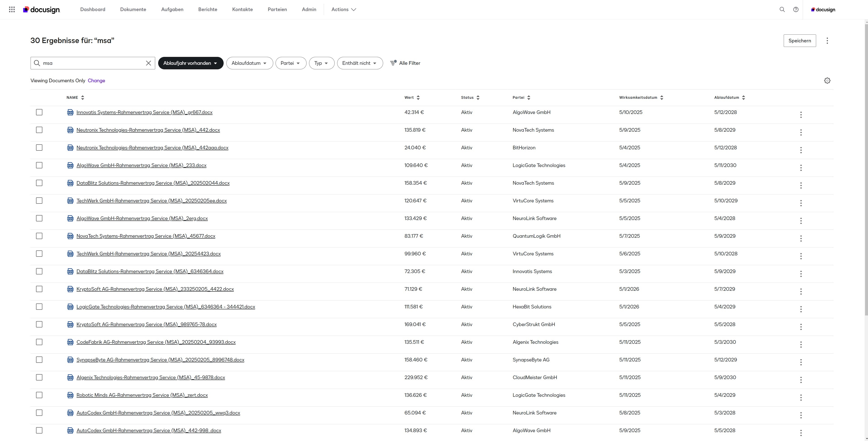The image size is (868, 441).
Task: Select checkbox for TechWerk MSA_20254423.docx
Action: tap(39, 254)
